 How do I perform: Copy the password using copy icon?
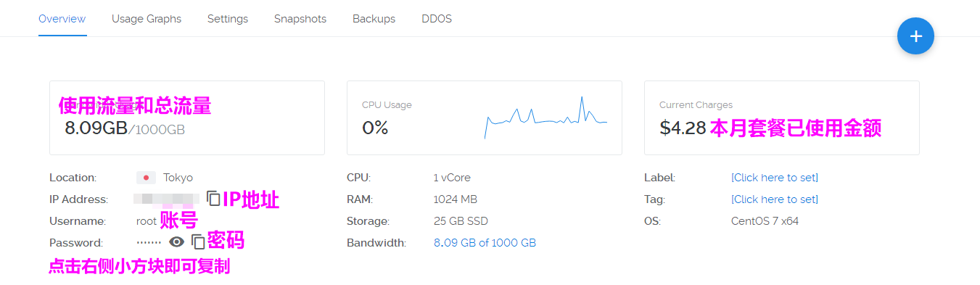pyautogui.click(x=198, y=242)
